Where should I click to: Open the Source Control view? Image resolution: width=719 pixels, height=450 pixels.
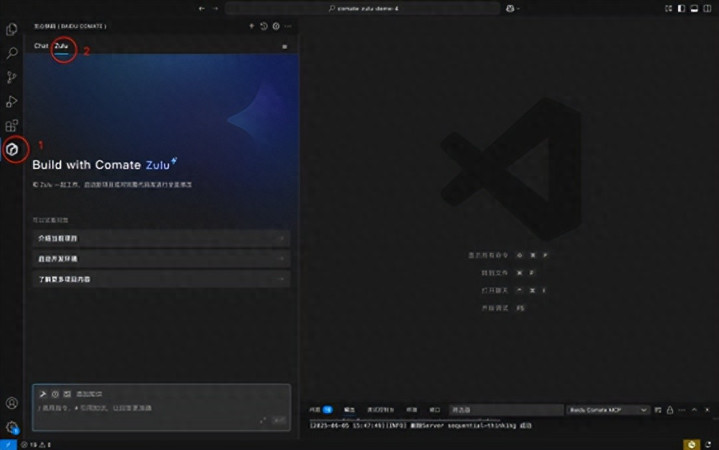click(x=12, y=77)
